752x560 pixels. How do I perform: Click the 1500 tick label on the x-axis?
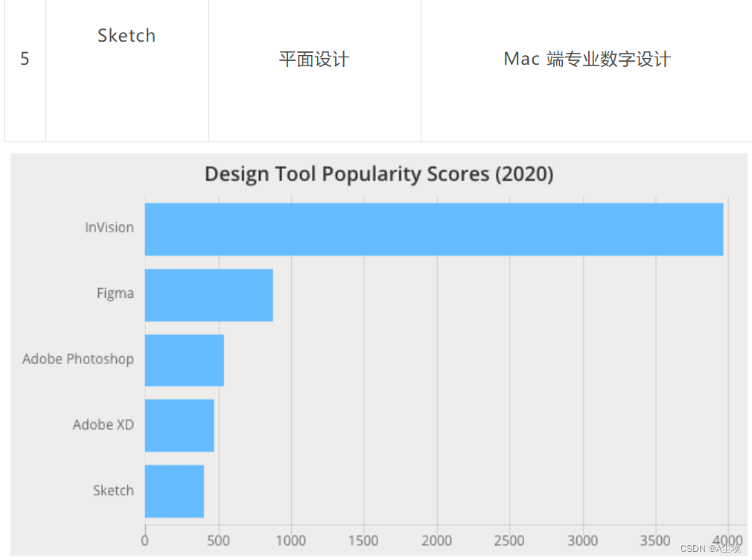pyautogui.click(x=363, y=541)
